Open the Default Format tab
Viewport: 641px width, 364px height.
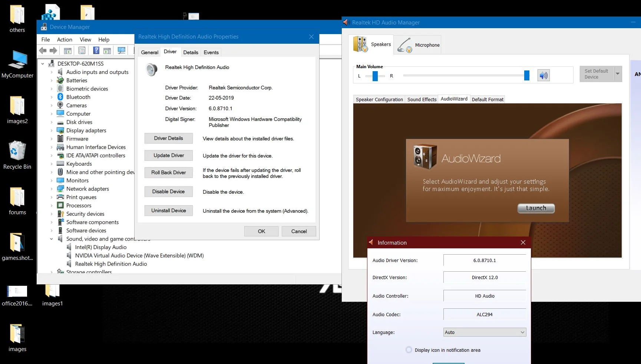[488, 100]
